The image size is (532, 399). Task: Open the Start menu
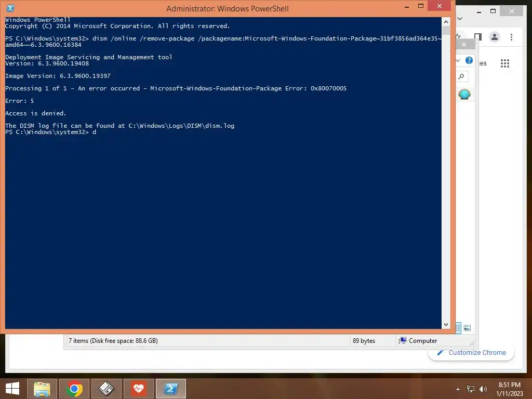pos(12,389)
